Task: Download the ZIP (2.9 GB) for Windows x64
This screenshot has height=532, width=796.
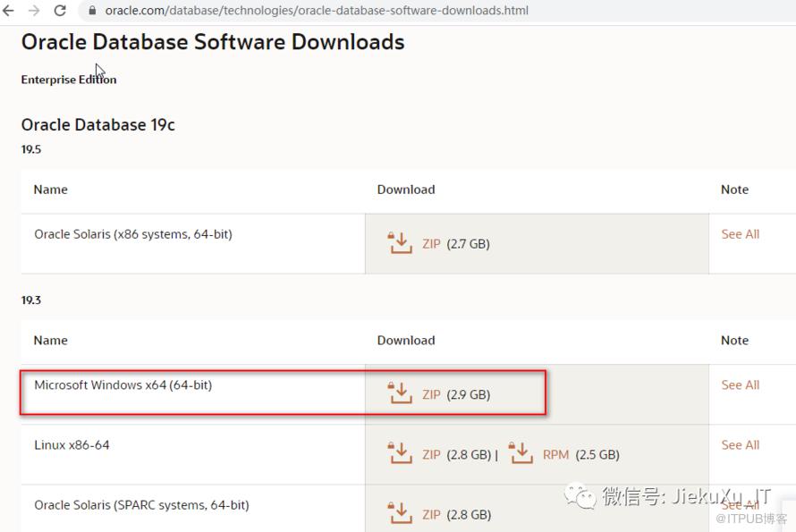Action: (x=430, y=394)
